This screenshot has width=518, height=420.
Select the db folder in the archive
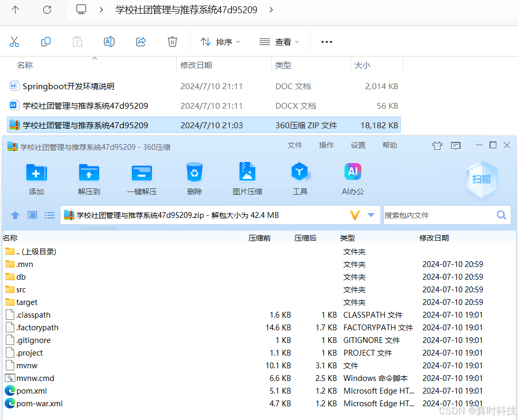15,277
